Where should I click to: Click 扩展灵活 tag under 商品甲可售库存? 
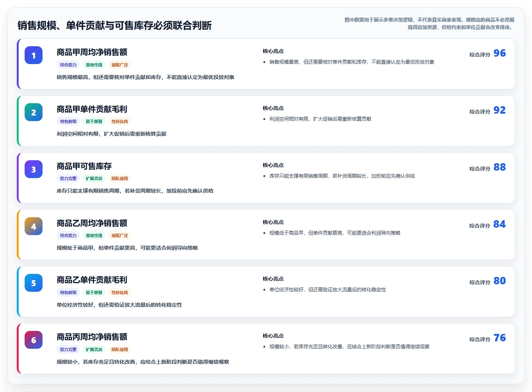(94, 178)
